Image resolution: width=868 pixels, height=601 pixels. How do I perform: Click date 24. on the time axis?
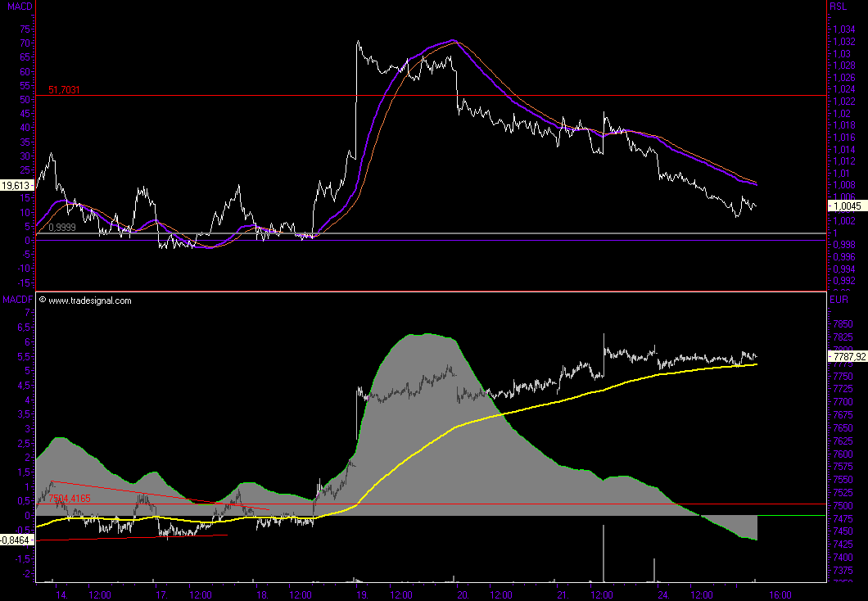click(x=663, y=594)
